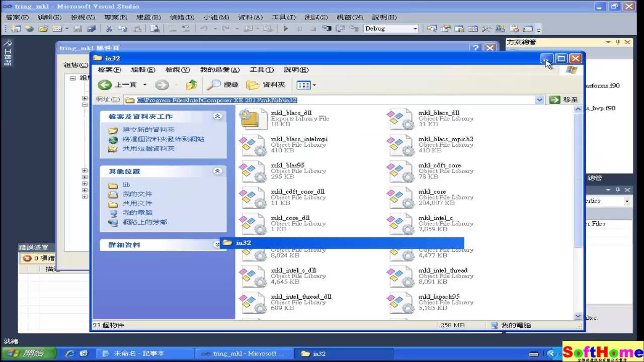Screen dimensions: 644x362
Task: Open the Explorer address bar dropdown arrow
Action: pyautogui.click(x=540, y=100)
